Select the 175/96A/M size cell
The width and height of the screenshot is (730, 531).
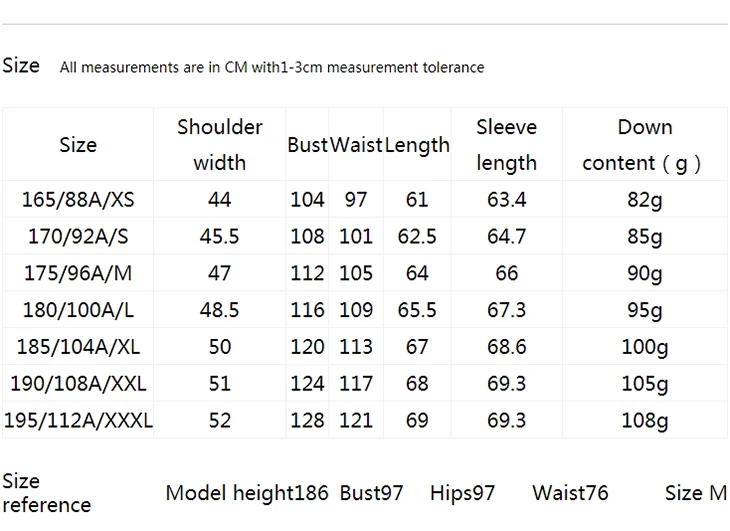(78, 273)
